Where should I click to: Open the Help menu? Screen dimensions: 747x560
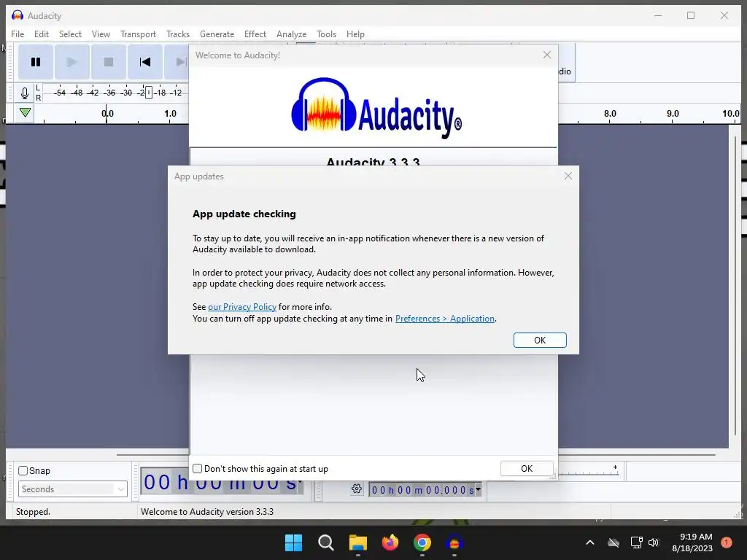(x=355, y=34)
